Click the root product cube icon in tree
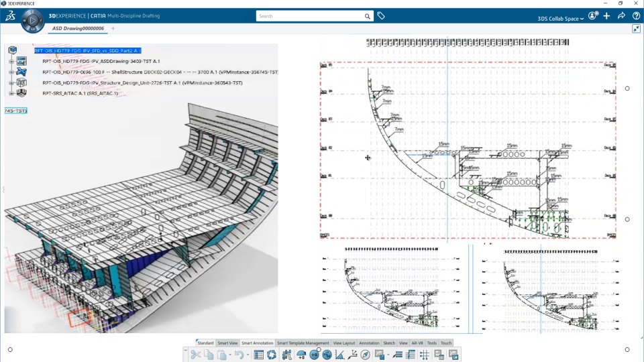Screen dimensions: 644x362 point(13,50)
